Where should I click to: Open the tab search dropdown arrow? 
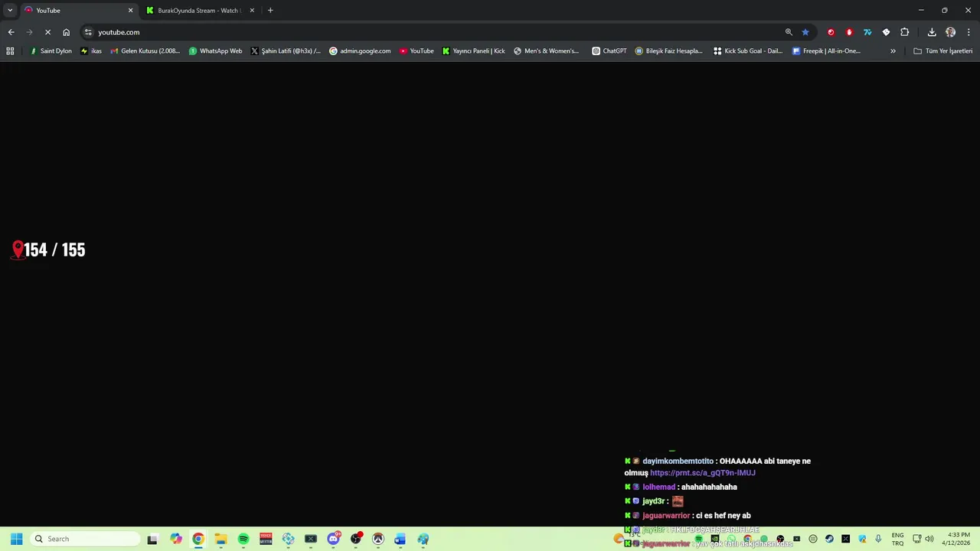[10, 11]
